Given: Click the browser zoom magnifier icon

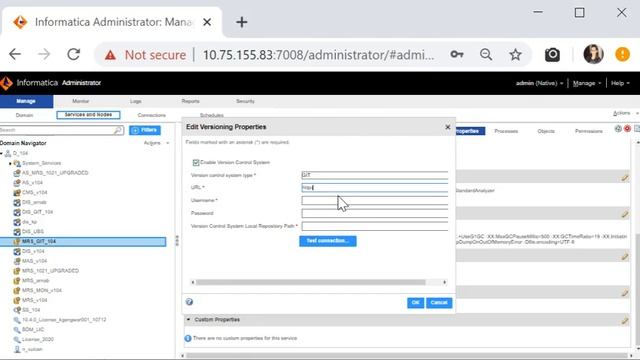Looking at the screenshot, I should pyautogui.click(x=486, y=54).
